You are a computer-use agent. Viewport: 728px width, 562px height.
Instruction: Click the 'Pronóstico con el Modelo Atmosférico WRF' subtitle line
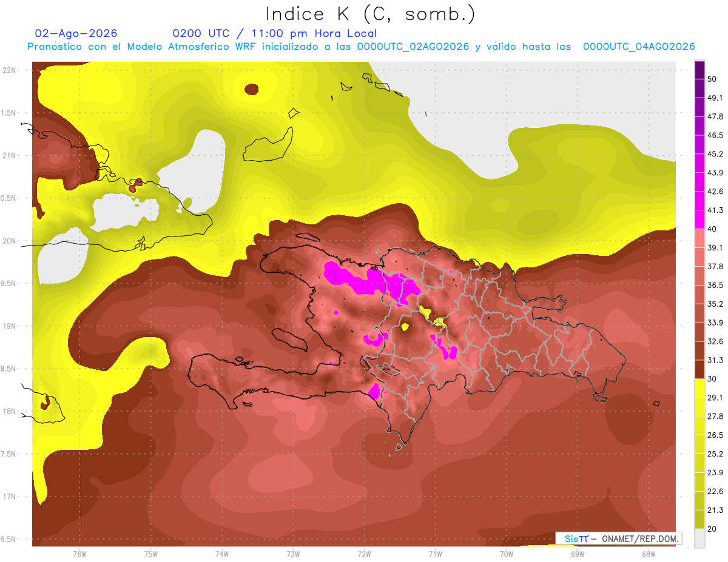tap(360, 47)
